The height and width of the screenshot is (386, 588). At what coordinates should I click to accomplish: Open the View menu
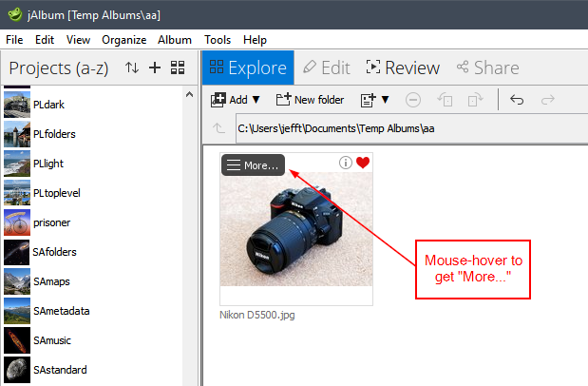[x=78, y=40]
